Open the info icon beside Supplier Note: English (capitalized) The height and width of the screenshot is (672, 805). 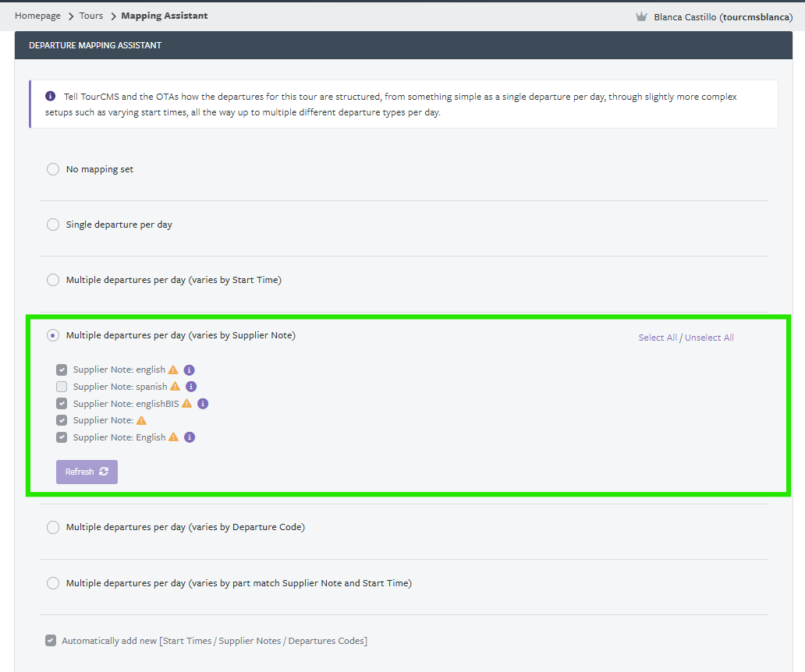pos(190,437)
